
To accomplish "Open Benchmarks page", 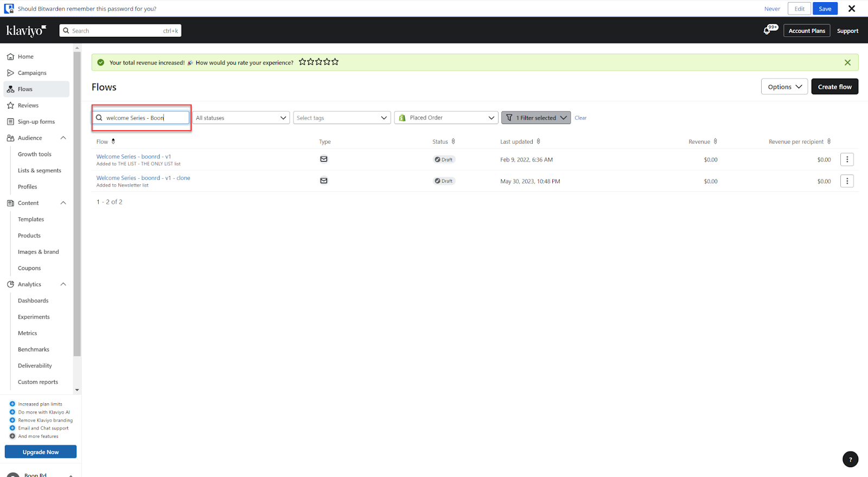I will (x=34, y=349).
